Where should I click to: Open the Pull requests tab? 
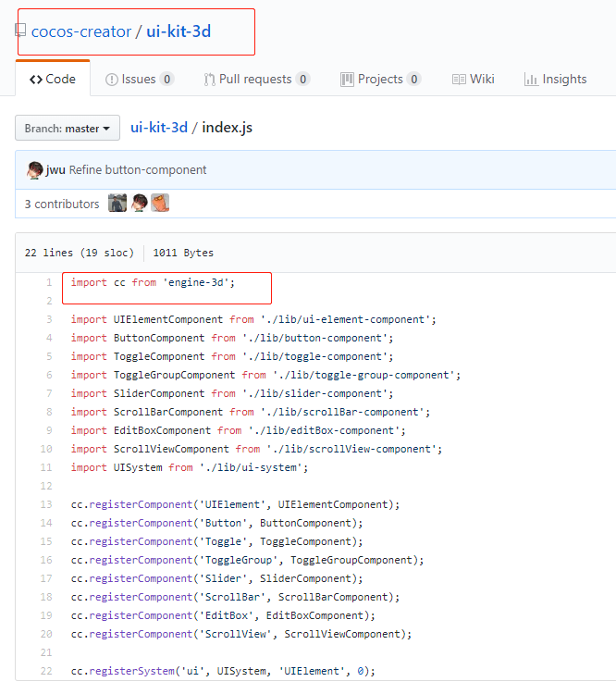tap(255, 80)
